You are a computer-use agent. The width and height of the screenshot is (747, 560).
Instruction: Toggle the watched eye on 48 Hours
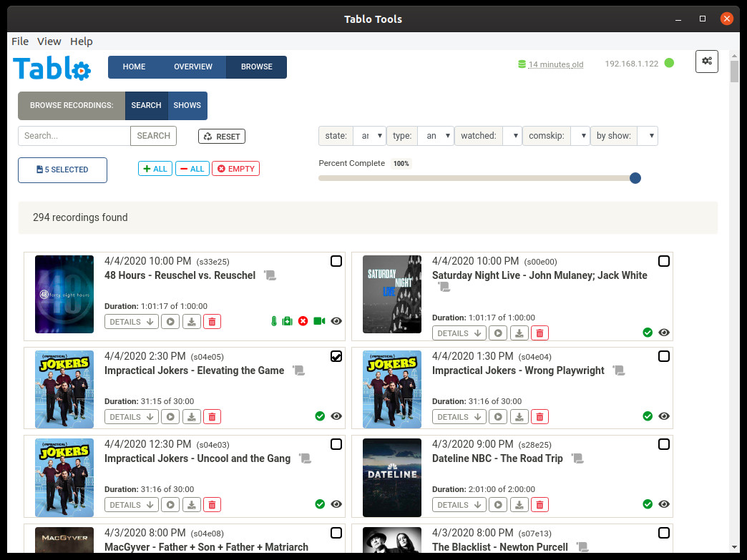[x=336, y=321]
